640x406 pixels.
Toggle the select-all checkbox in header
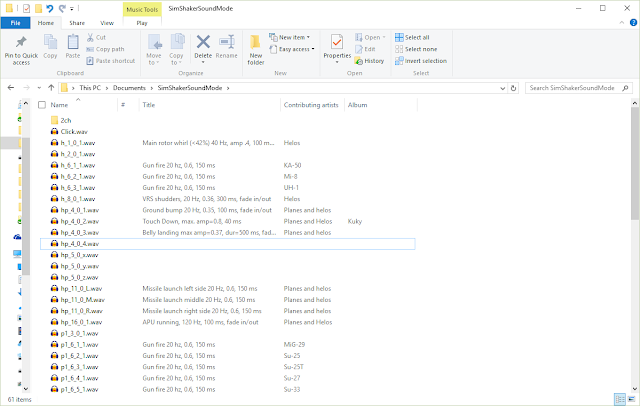42,105
